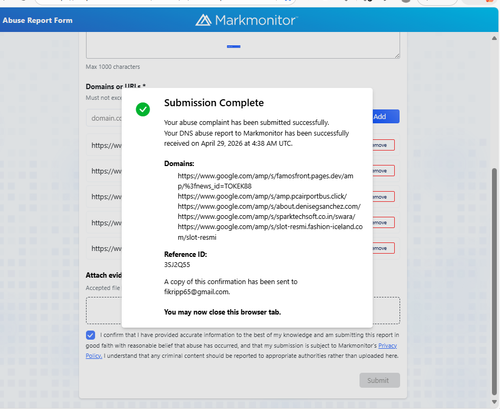
Task: Remove the fifth URL in the list
Action: [x=383, y=248]
